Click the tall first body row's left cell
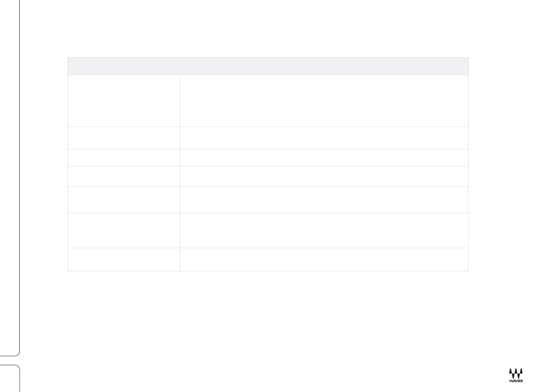 124,101
